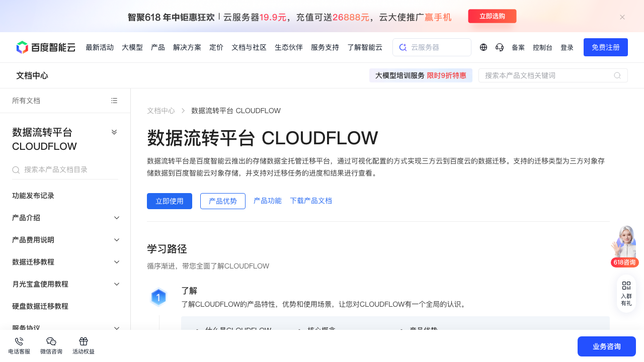Click the 立即使用 button

(170, 201)
